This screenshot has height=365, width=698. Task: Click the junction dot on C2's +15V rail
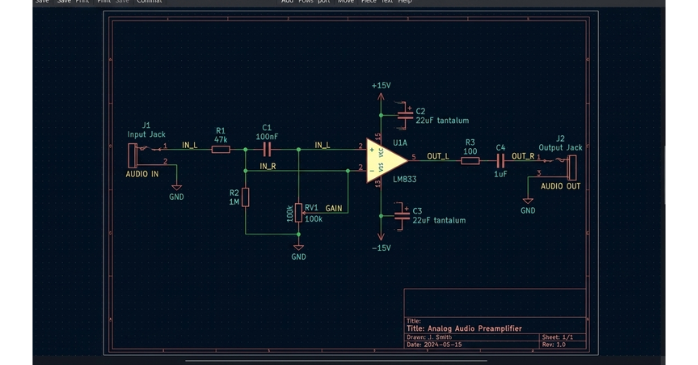pyautogui.click(x=381, y=115)
